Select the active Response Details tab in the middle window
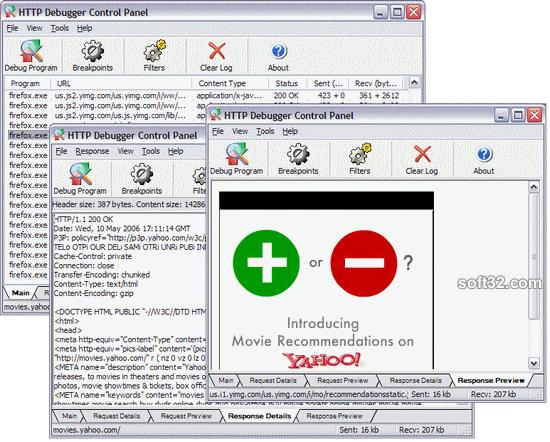This screenshot has height=442, width=550. [x=260, y=416]
